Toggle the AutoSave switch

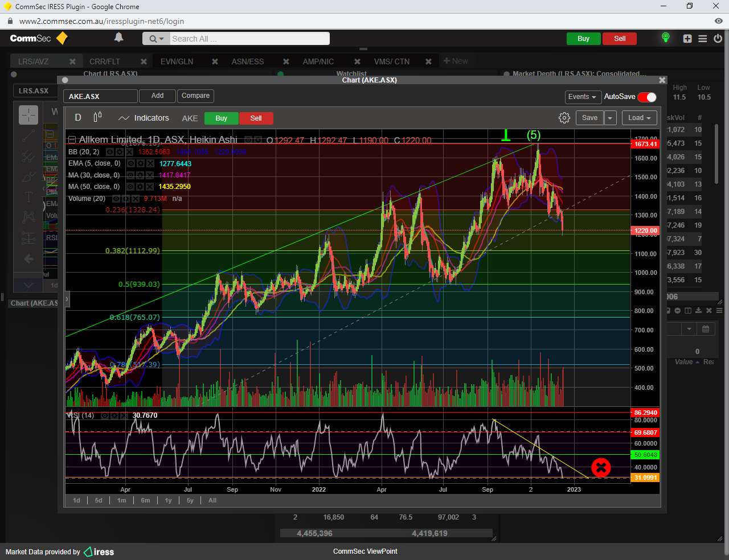[x=647, y=97]
